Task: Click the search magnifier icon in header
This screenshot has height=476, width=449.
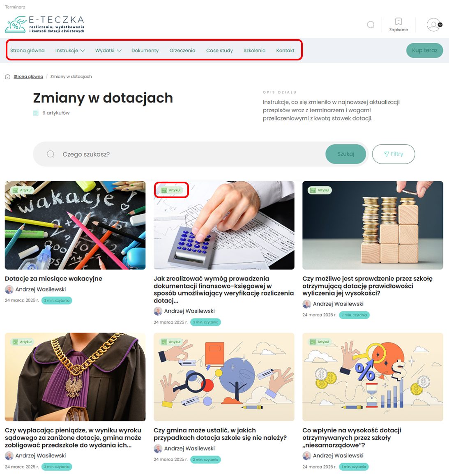Action: [x=371, y=25]
